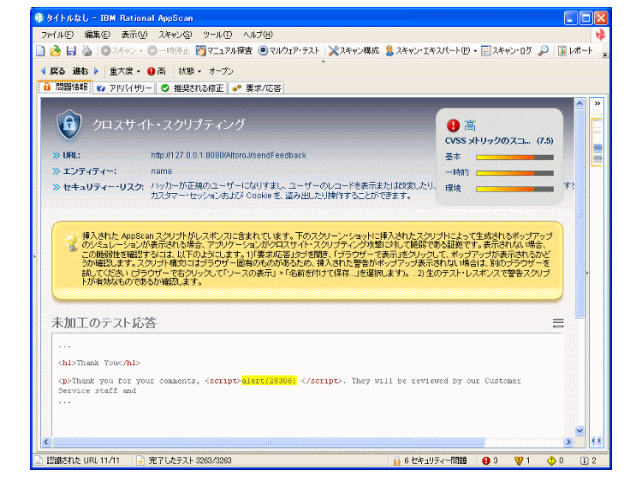Click the 基本 CVSS base score bar
This screenshot has width=640, height=480.
(504, 157)
